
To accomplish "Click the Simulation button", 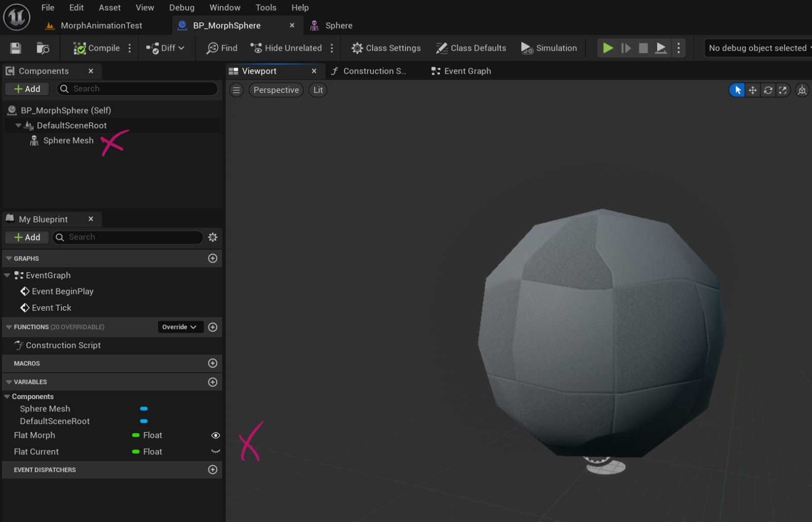I will [x=549, y=48].
